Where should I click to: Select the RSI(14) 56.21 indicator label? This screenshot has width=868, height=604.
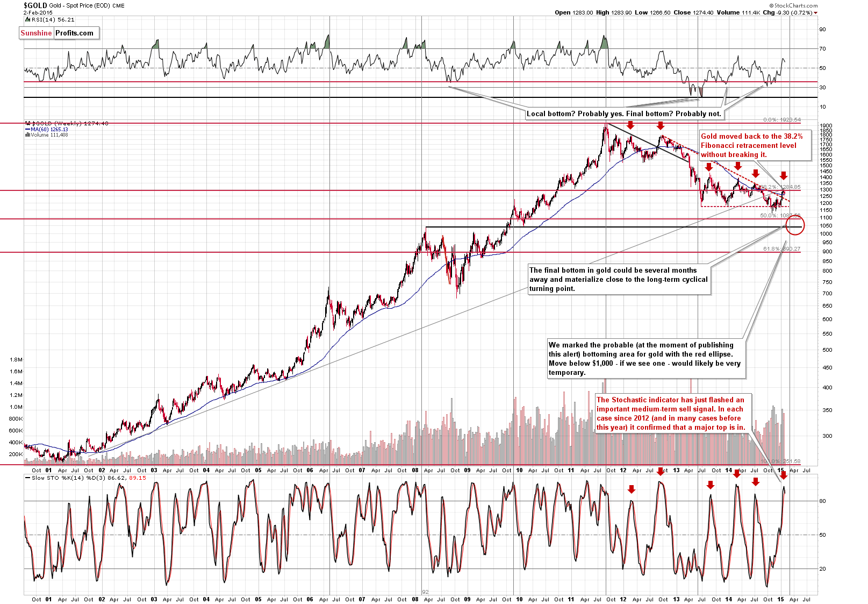(x=49, y=19)
